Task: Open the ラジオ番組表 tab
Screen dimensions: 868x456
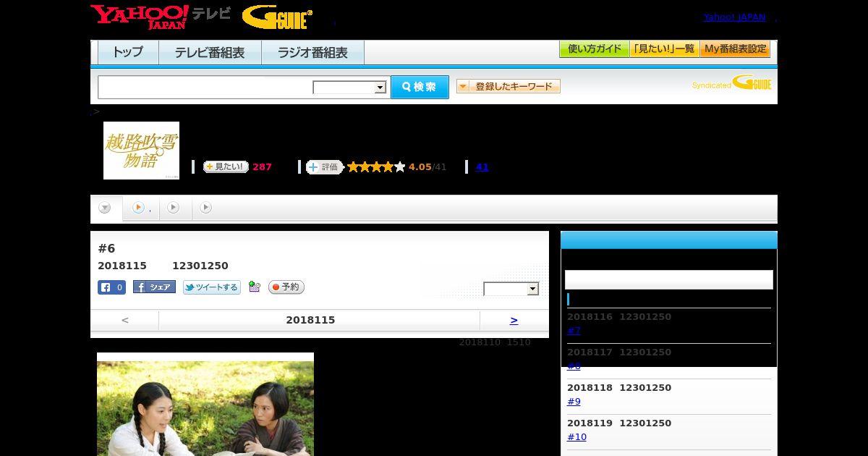Action: (312, 53)
